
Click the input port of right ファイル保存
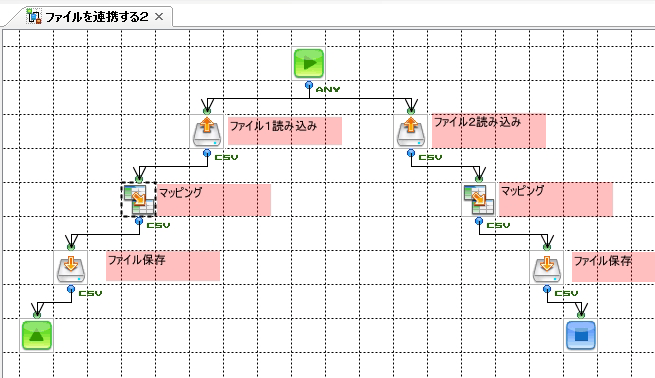coord(547,247)
